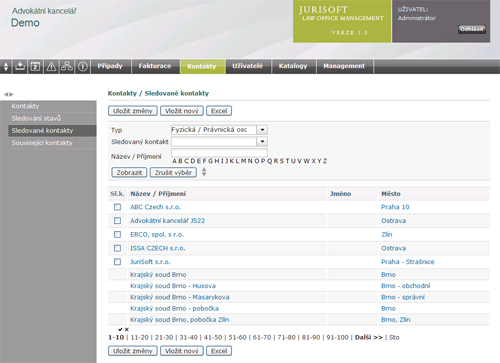Go to page 21-30
Image resolution: width=500 pixels, height=363 pixels.
(x=164, y=337)
